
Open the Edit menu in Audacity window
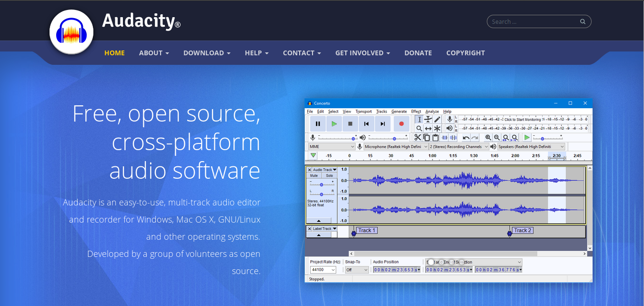(x=321, y=112)
